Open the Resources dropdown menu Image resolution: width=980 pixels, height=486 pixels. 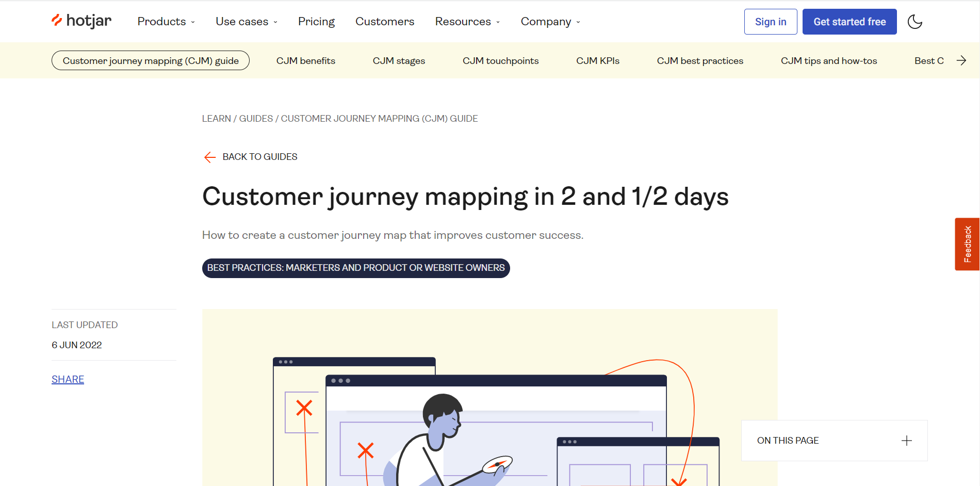point(467,22)
